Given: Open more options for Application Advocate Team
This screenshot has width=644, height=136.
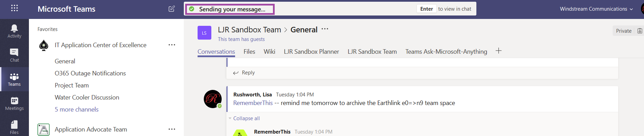Looking at the screenshot, I should tap(172, 129).
